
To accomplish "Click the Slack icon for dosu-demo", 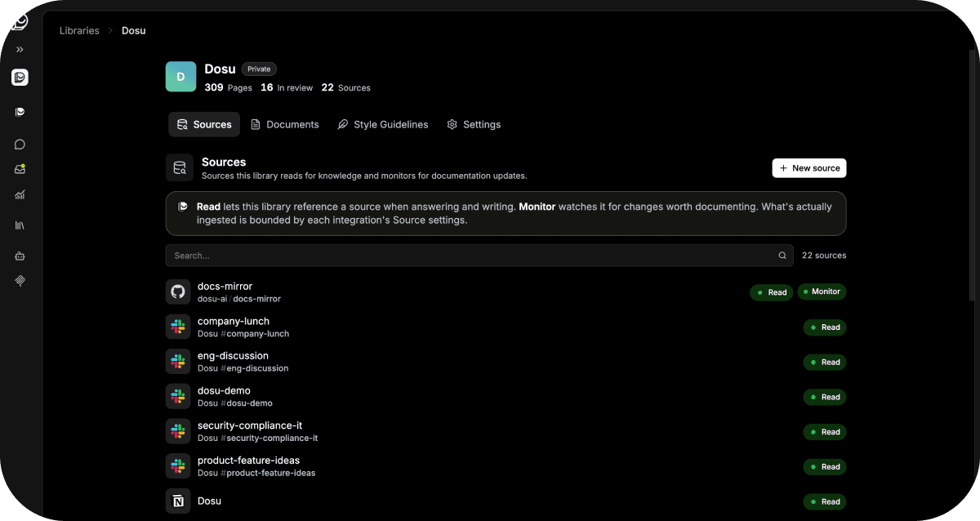I will pos(178,396).
